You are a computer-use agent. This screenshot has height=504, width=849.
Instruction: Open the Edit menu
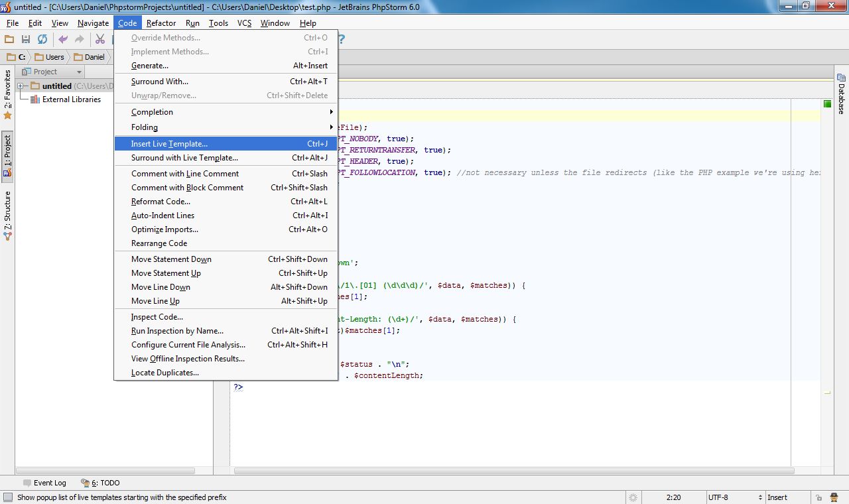coord(35,23)
